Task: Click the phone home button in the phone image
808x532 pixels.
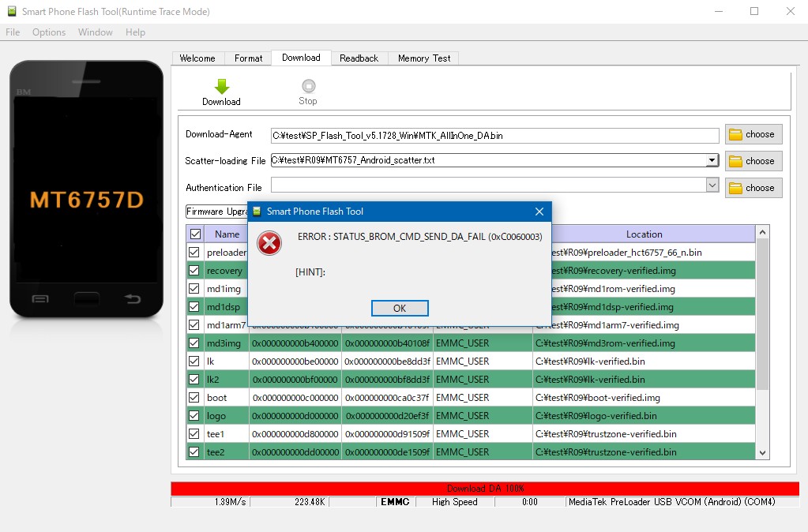Action: (x=87, y=298)
